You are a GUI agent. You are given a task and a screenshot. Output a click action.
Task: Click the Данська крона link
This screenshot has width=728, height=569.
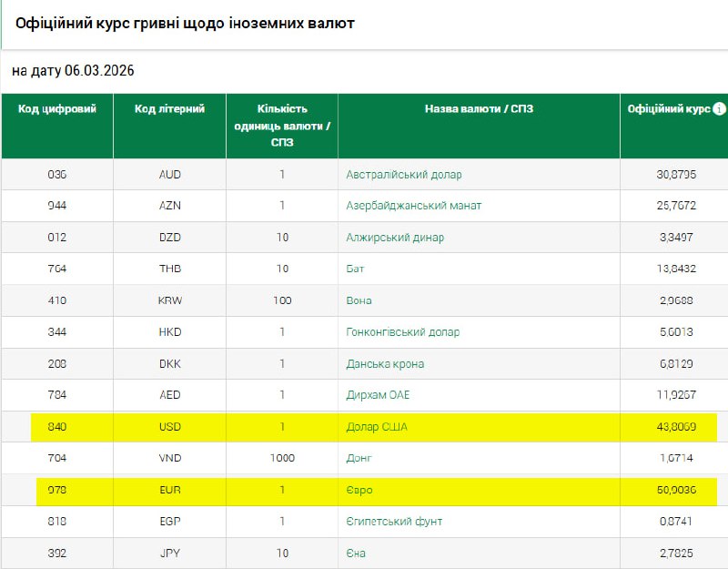pos(385,364)
